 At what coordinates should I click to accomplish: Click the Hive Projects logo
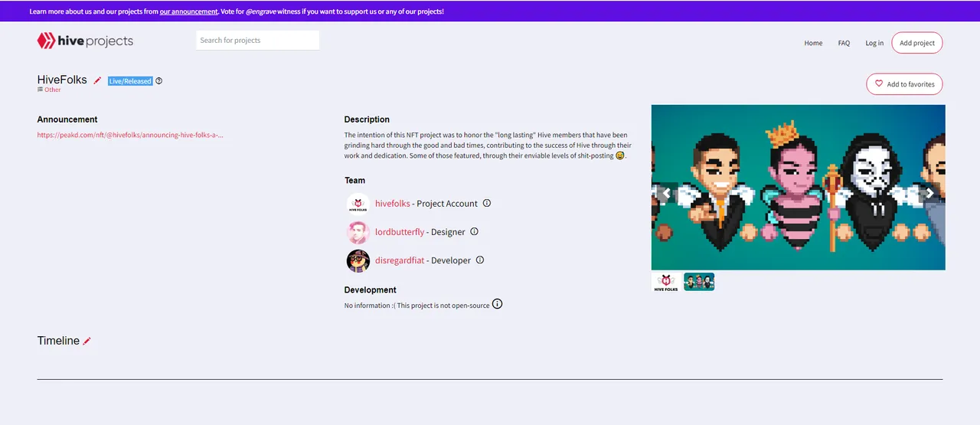tap(85, 41)
